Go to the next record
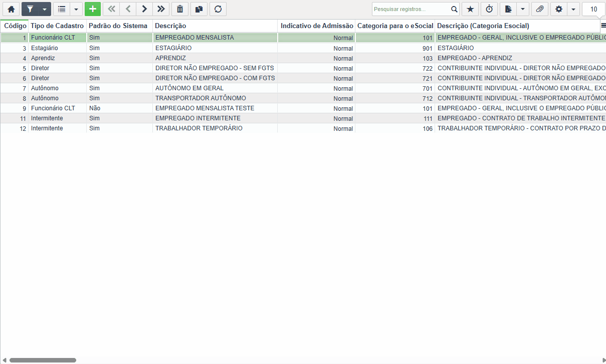 point(144,9)
